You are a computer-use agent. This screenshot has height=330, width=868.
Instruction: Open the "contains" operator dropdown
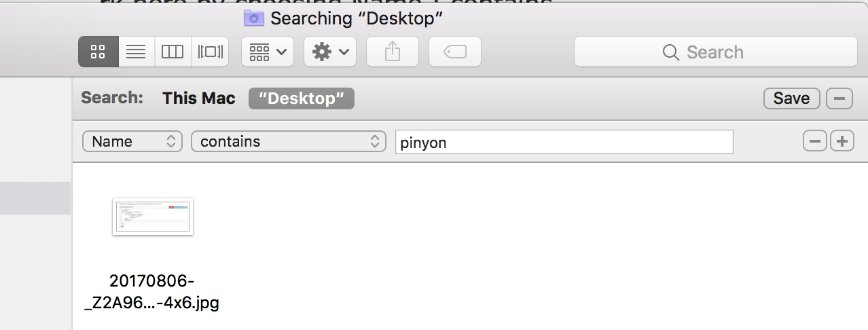289,141
